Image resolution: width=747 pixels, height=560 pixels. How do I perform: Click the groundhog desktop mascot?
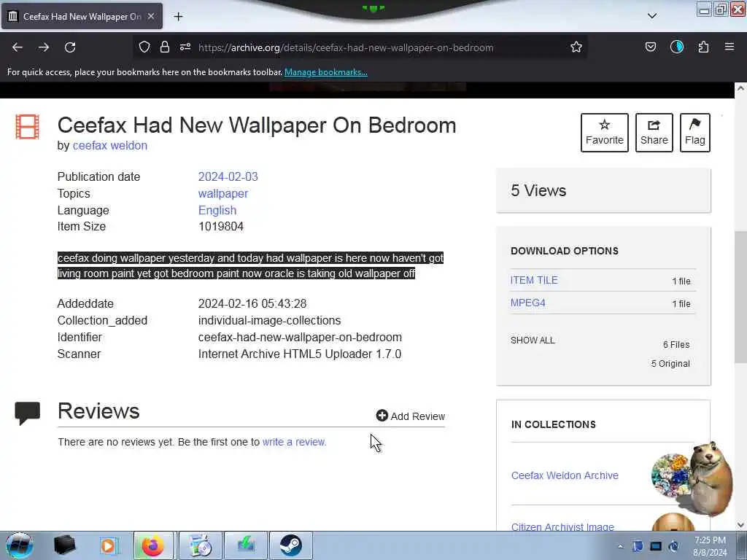(x=709, y=478)
